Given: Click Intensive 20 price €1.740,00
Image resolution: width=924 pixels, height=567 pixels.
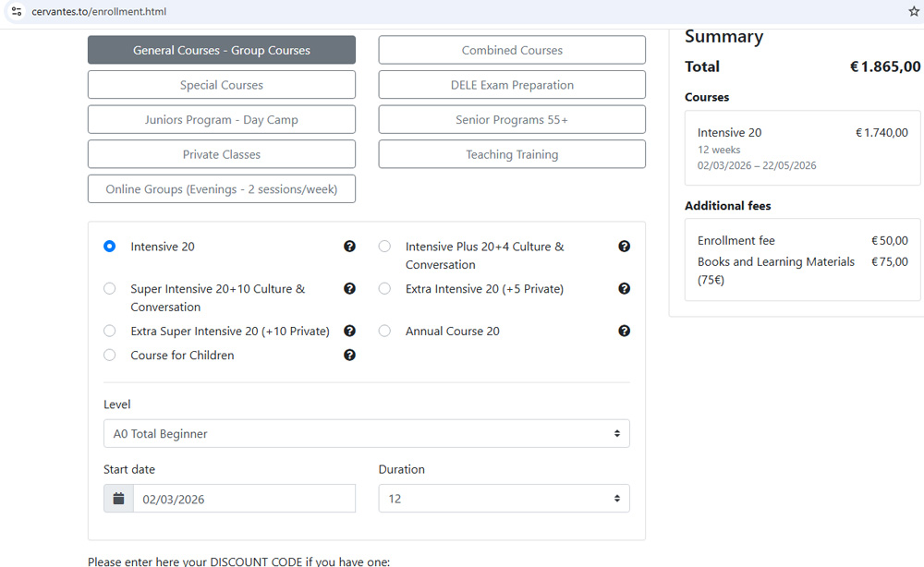Looking at the screenshot, I should pyautogui.click(x=882, y=132).
